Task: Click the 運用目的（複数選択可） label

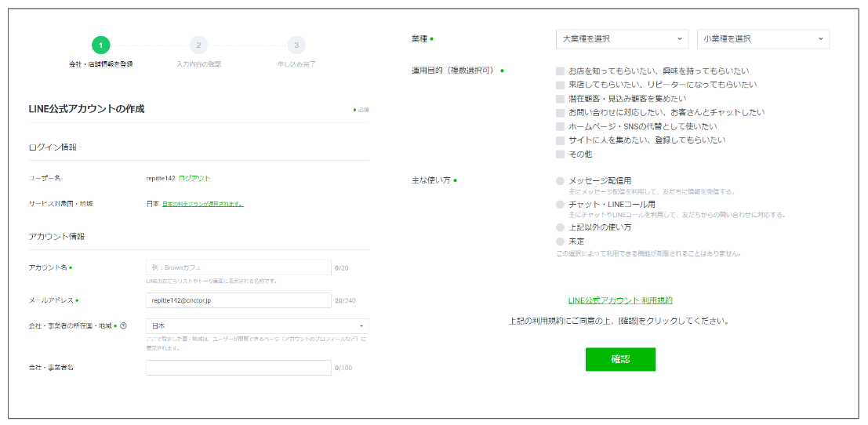Action: pos(452,71)
